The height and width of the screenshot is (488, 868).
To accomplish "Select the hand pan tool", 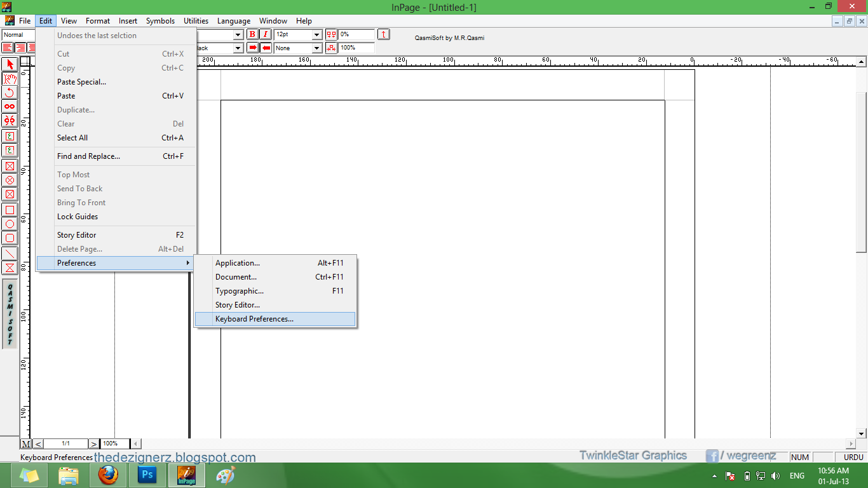I will [10, 78].
